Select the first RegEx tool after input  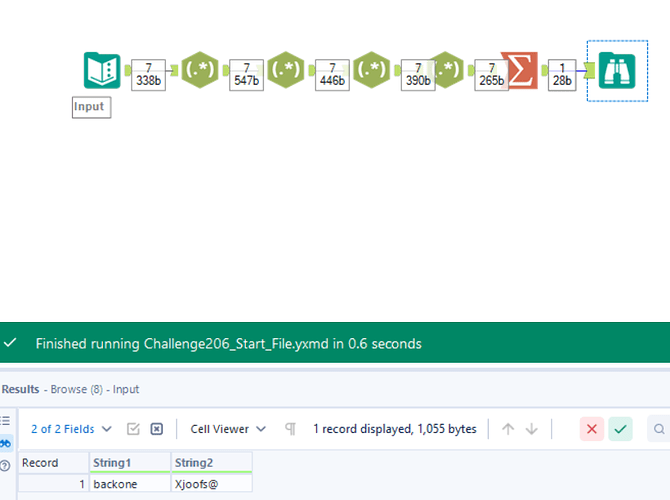click(x=200, y=70)
